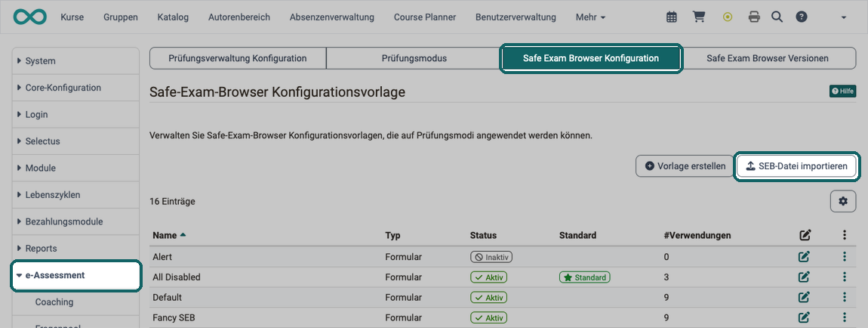Click Aktiv badge in Default row

(489, 298)
